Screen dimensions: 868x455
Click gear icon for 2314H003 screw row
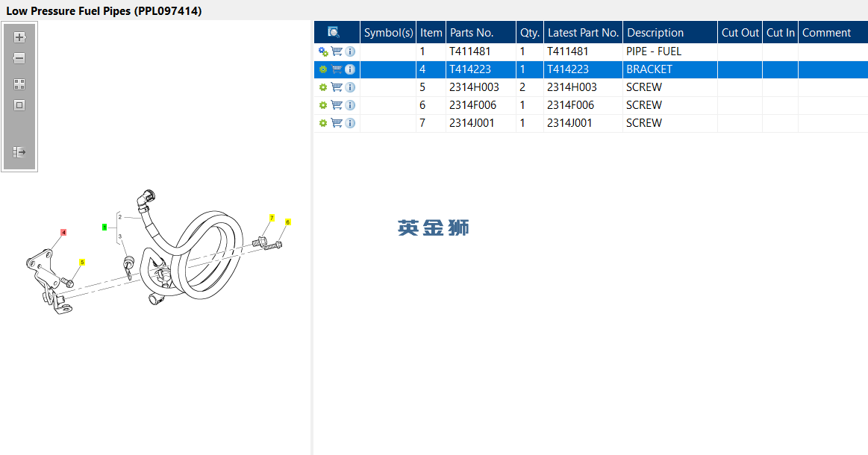(x=323, y=87)
